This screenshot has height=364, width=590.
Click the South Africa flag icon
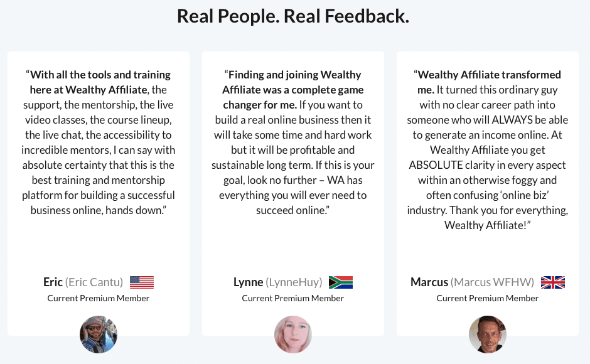coord(341,282)
